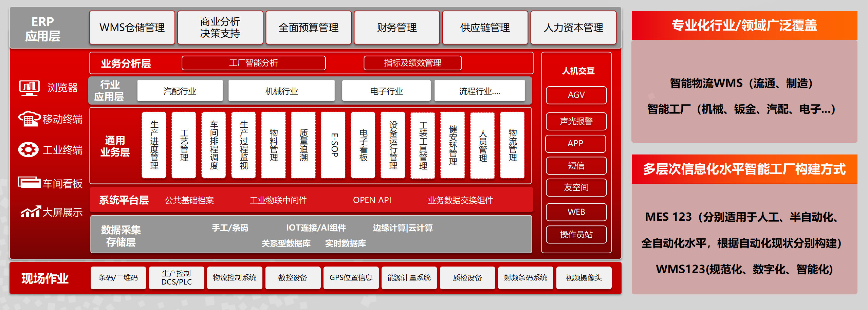Open the 财务管理 module box
This screenshot has height=310, width=868.
click(x=396, y=28)
